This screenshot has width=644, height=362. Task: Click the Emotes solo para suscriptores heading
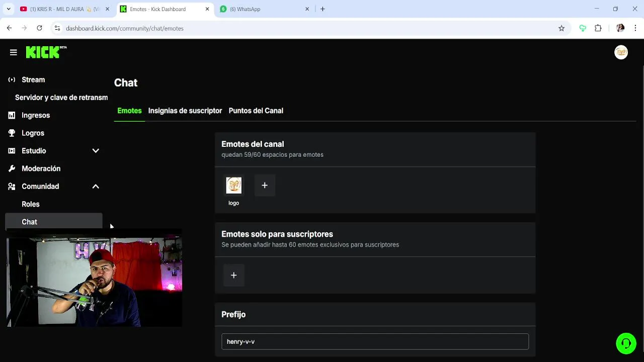(x=277, y=234)
